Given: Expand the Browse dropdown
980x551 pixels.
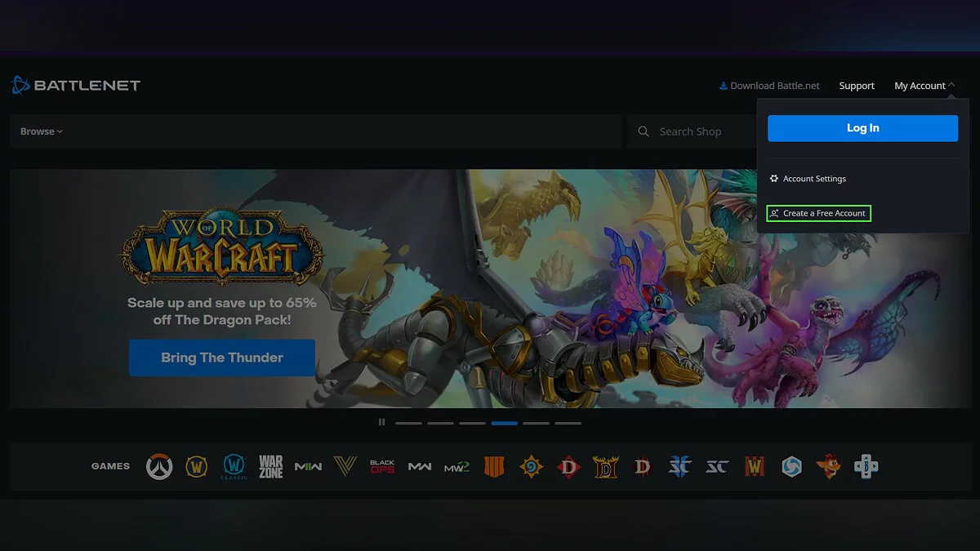Looking at the screenshot, I should click(42, 131).
